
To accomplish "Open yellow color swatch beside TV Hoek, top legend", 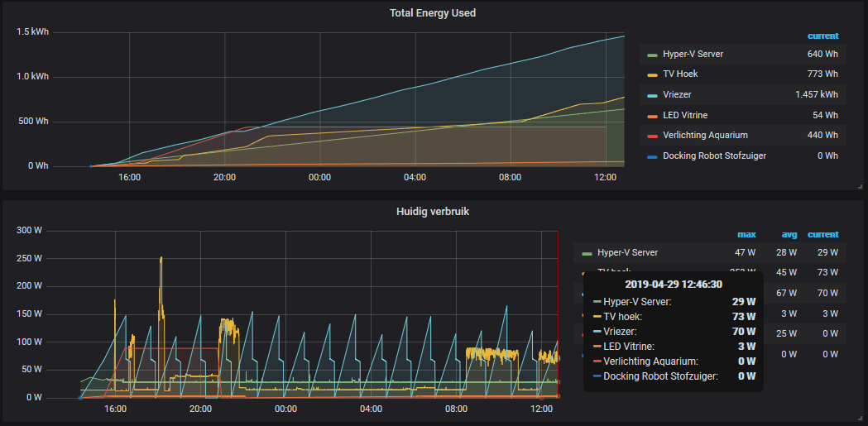I will click(653, 75).
